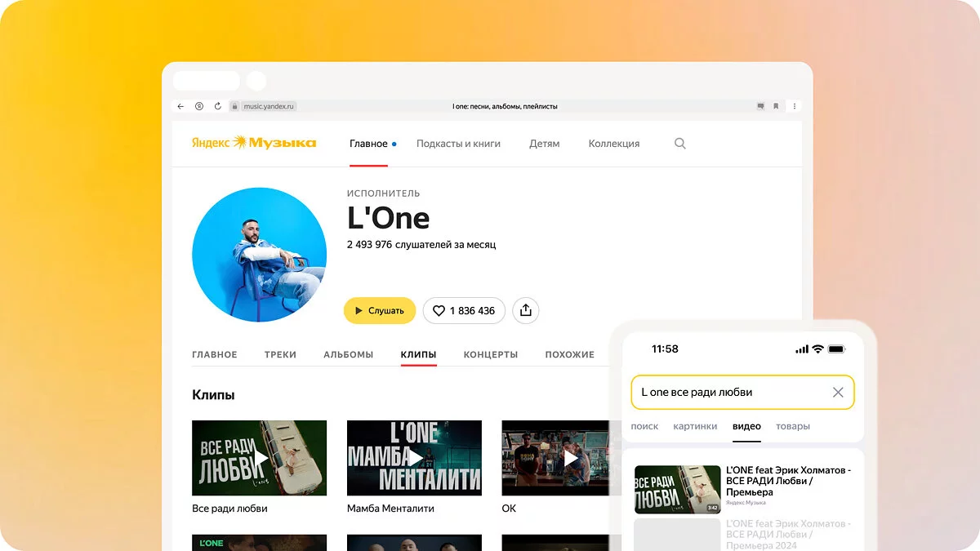Select phone поиск tab
Image resolution: width=980 pixels, height=551 pixels.
point(645,427)
